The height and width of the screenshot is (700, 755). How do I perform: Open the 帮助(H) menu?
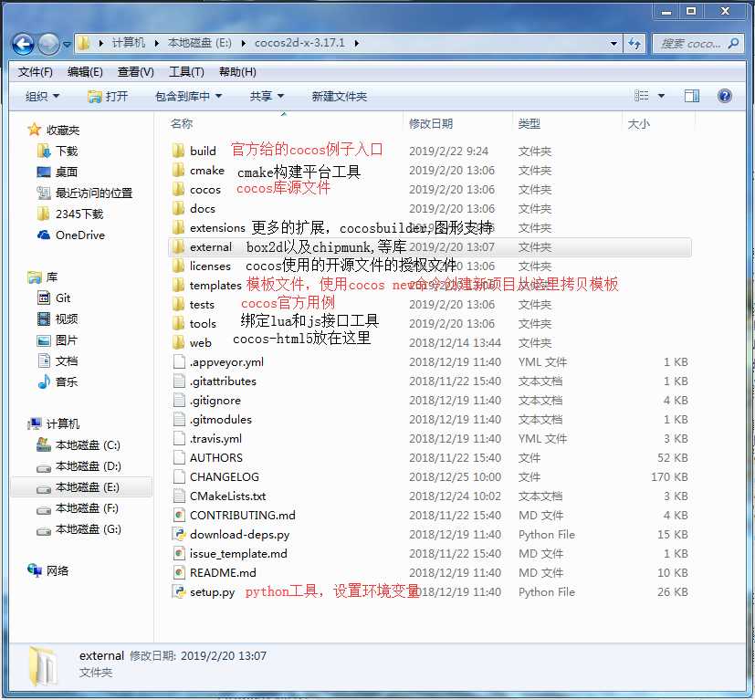[x=237, y=72]
